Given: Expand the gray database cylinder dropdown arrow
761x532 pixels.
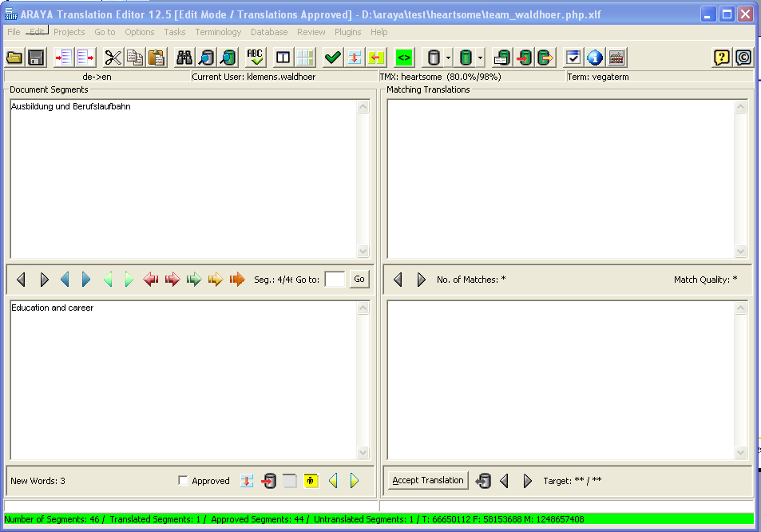Looking at the screenshot, I should point(449,58).
